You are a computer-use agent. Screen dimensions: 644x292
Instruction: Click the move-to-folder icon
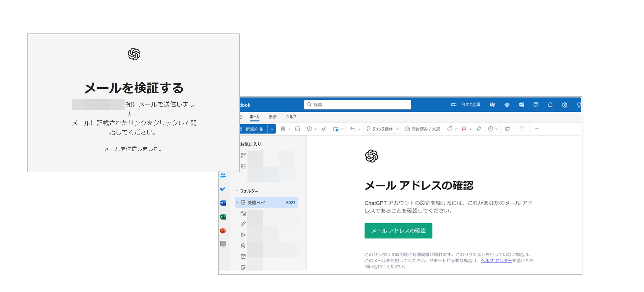336,129
